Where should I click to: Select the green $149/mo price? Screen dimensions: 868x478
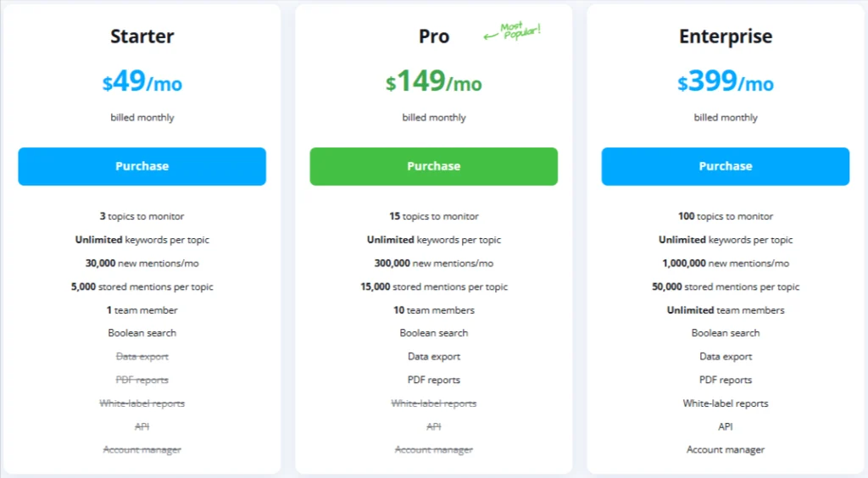point(434,81)
